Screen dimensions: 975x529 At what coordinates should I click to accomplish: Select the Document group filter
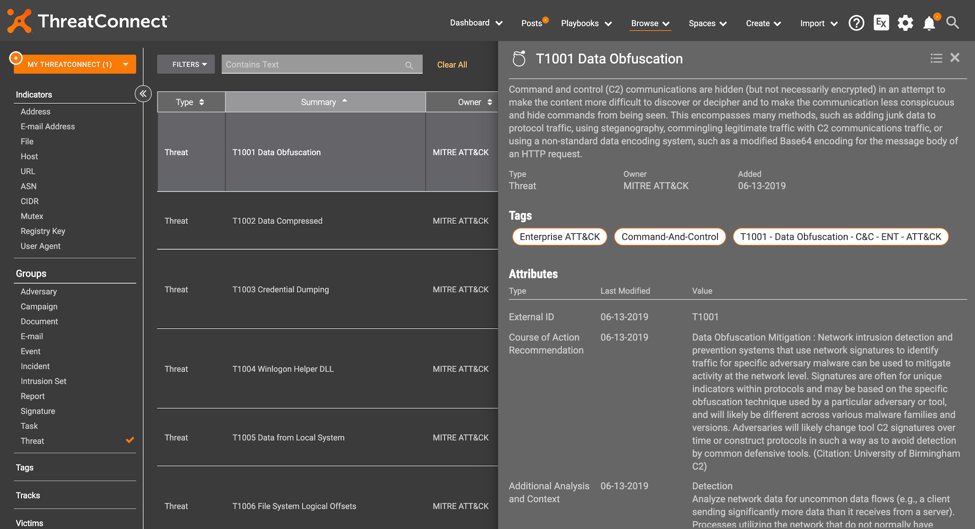(x=39, y=321)
